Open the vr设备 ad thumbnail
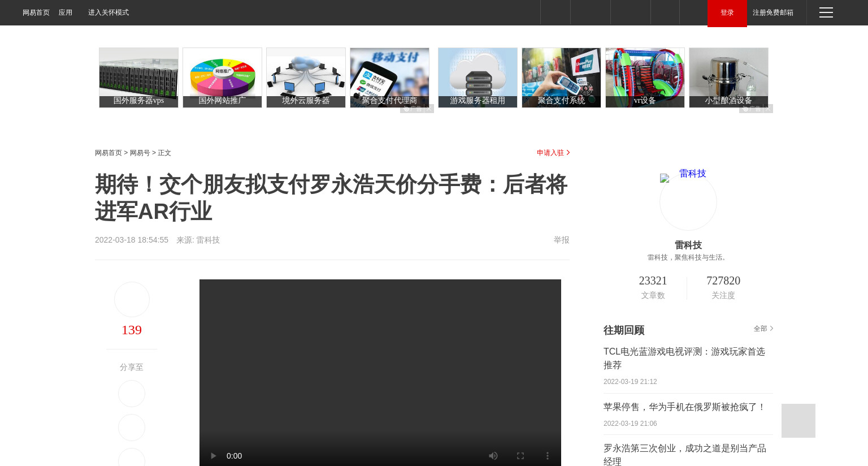868x466 pixels. 645,77
